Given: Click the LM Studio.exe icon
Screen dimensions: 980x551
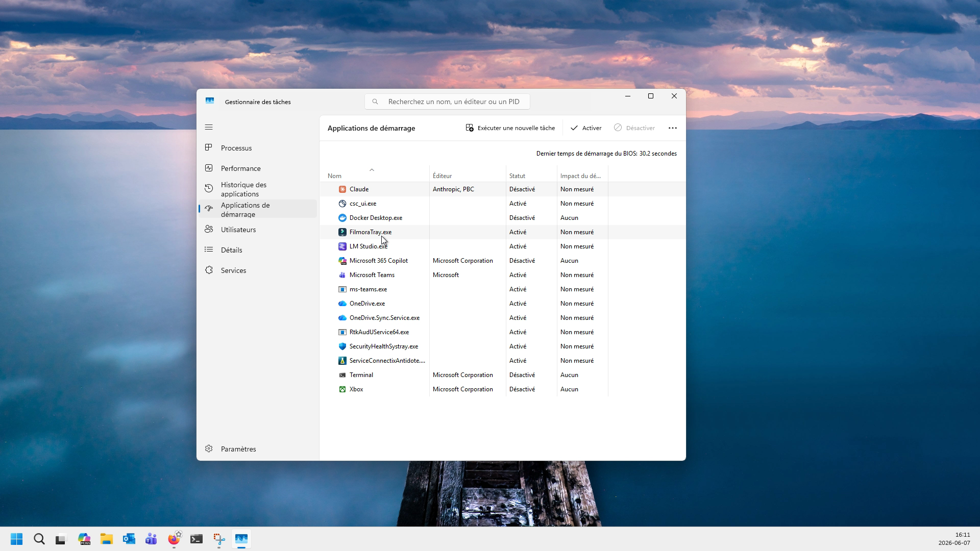Looking at the screenshot, I should [x=342, y=246].
